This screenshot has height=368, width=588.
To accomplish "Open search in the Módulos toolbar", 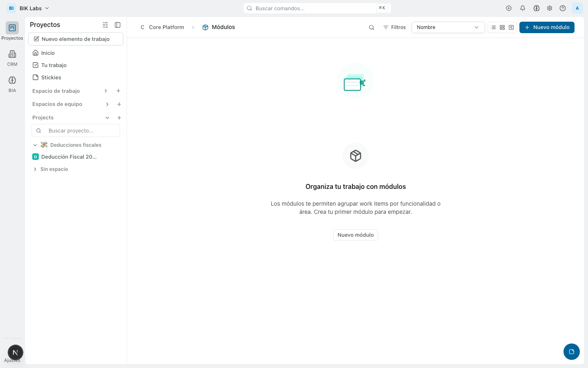I will click(x=371, y=27).
